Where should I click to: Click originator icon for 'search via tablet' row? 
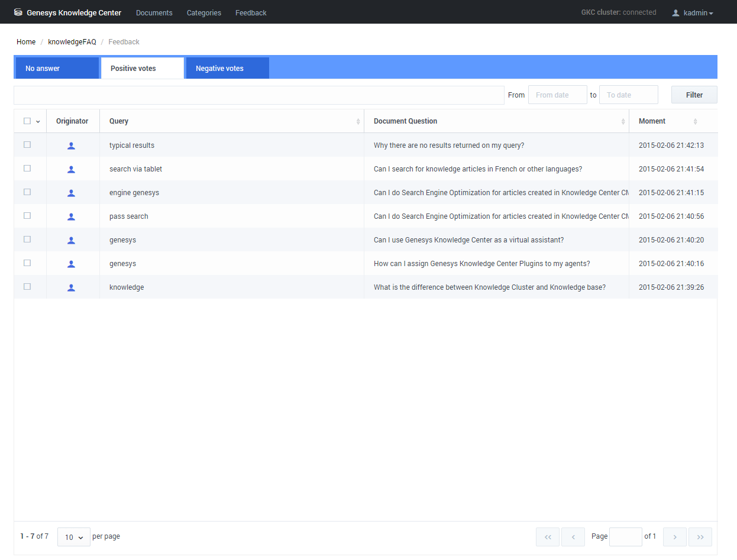point(71,169)
